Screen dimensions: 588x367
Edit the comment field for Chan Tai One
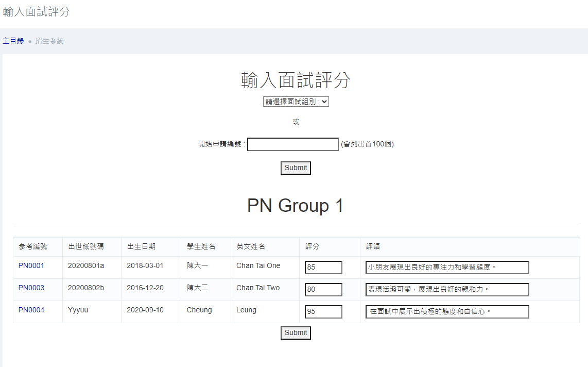click(447, 268)
